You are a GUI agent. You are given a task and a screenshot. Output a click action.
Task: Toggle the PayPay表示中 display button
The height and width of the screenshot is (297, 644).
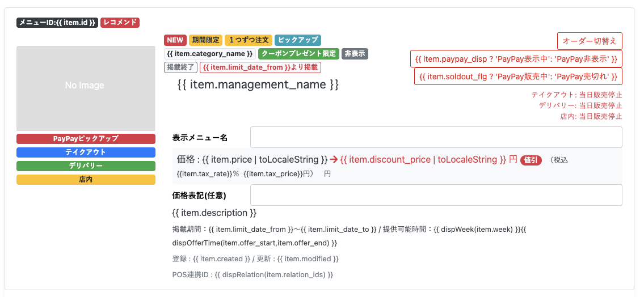tap(516, 58)
